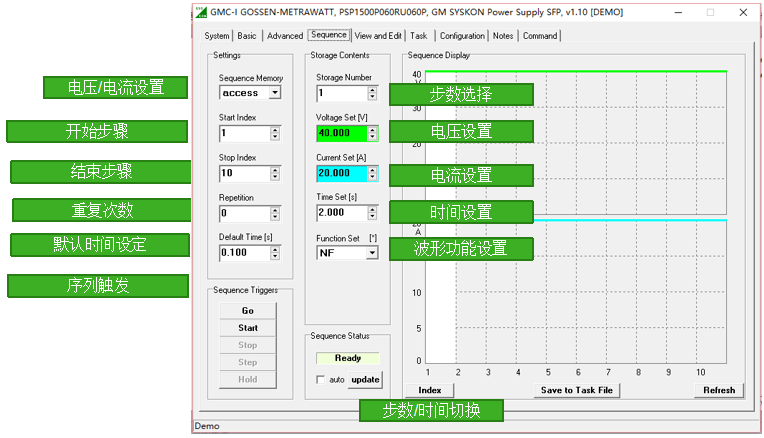Switch to the View and Edit tab

[378, 35]
